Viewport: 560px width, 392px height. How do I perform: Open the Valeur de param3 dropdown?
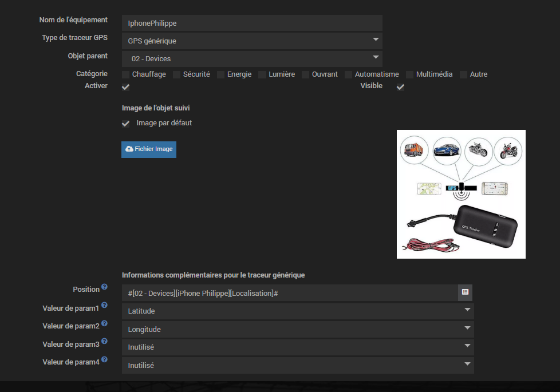[298, 347]
